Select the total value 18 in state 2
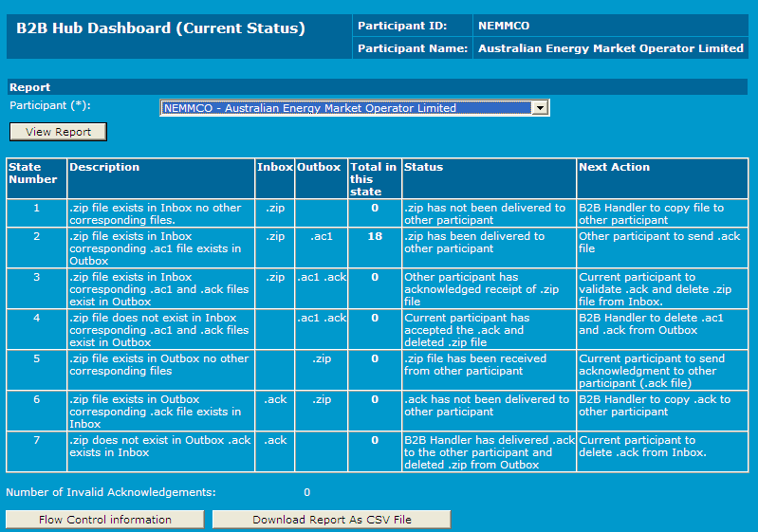 click(375, 236)
